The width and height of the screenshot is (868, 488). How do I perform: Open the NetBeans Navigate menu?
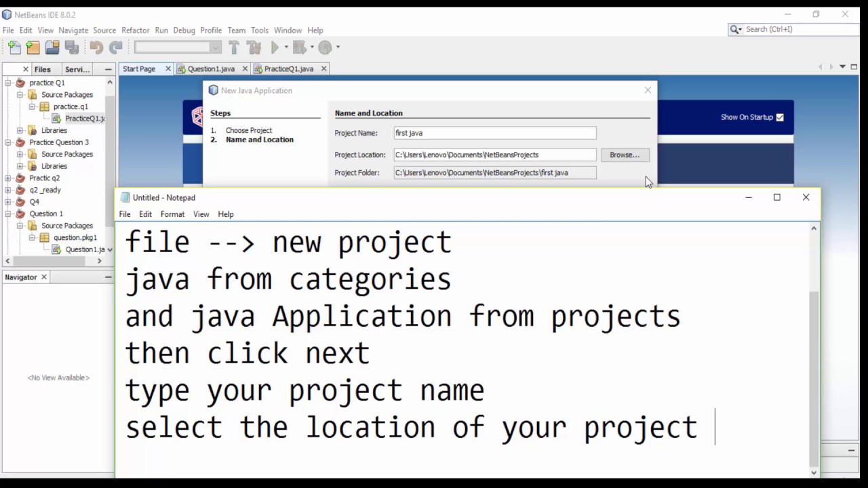pyautogui.click(x=73, y=30)
